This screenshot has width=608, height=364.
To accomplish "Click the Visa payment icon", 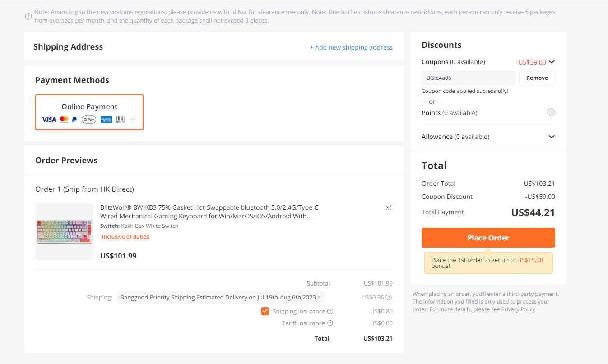I will point(49,120).
